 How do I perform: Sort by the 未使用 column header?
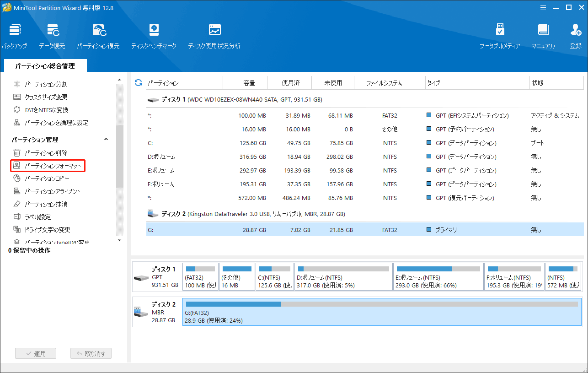pyautogui.click(x=333, y=83)
